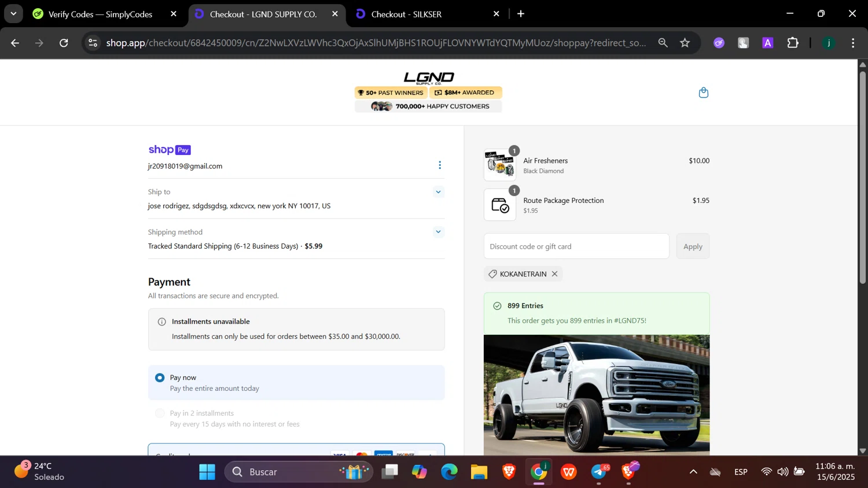This screenshot has height=488, width=868.
Task: Open File Explorer from the taskbar
Action: pyautogui.click(x=479, y=472)
